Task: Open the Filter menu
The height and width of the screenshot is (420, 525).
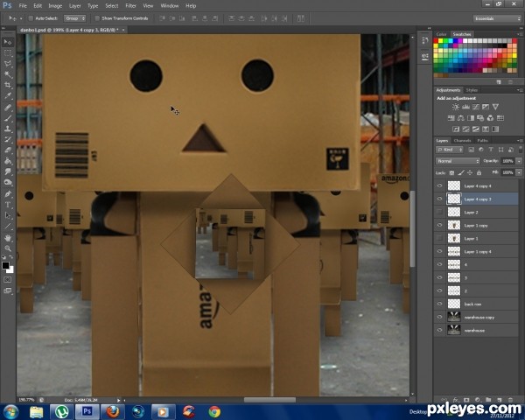Action: (x=130, y=6)
